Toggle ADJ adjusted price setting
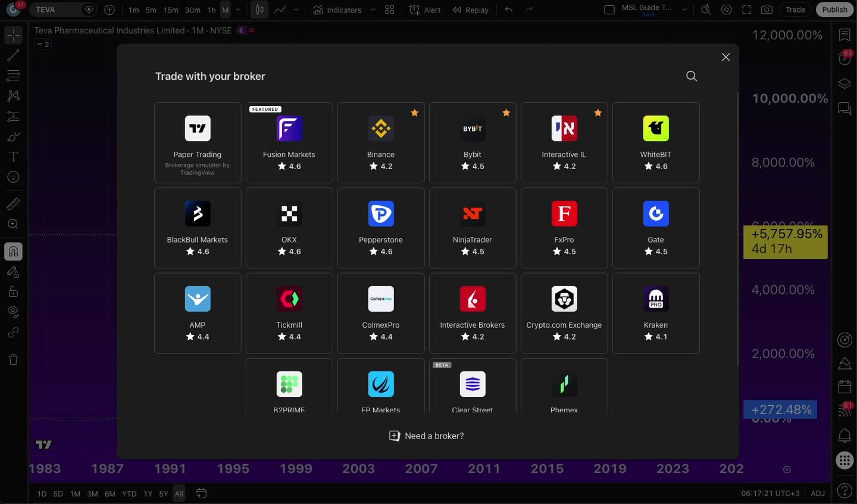 click(818, 493)
